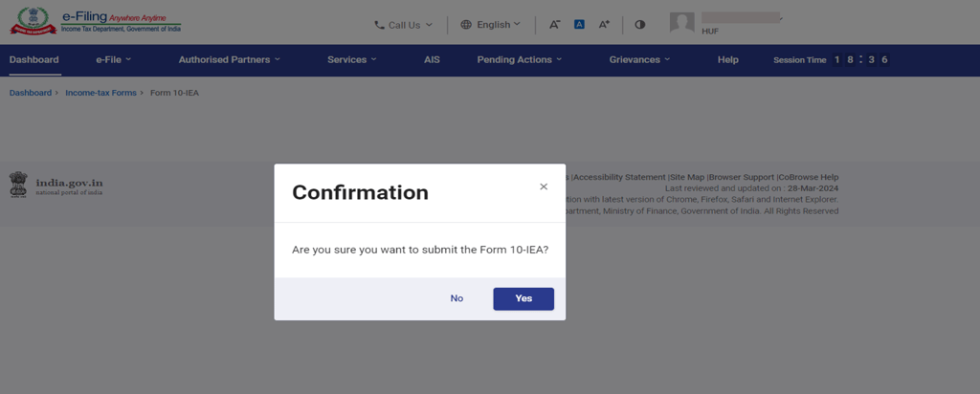
Task: Expand the English language selector
Action: tap(490, 25)
